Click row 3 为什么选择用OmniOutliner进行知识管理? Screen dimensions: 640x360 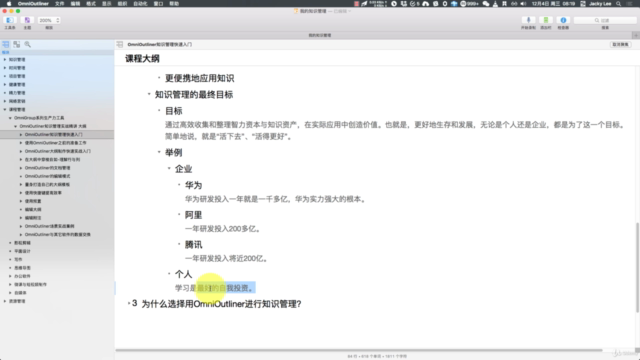click(x=221, y=304)
